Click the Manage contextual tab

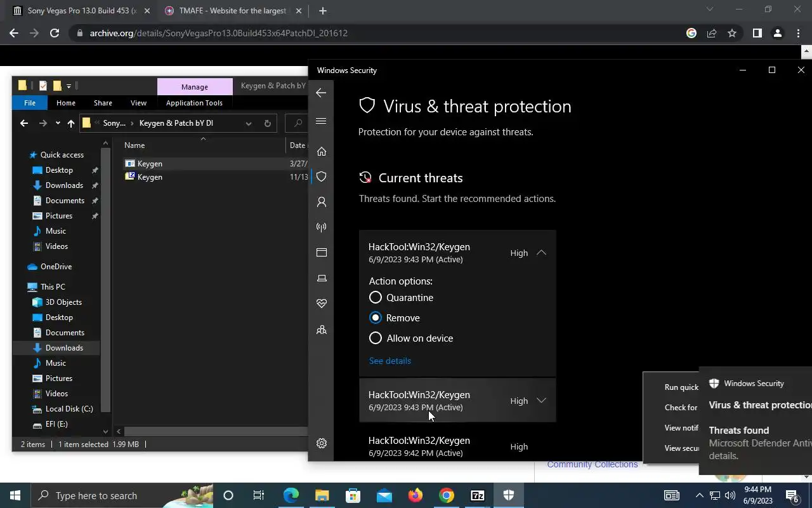click(x=195, y=86)
